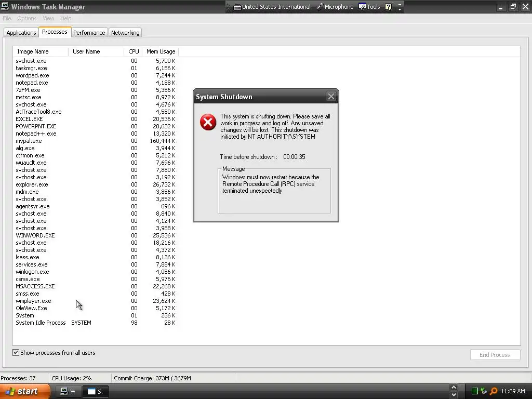
Task: Open the View menu
Action: point(48,18)
